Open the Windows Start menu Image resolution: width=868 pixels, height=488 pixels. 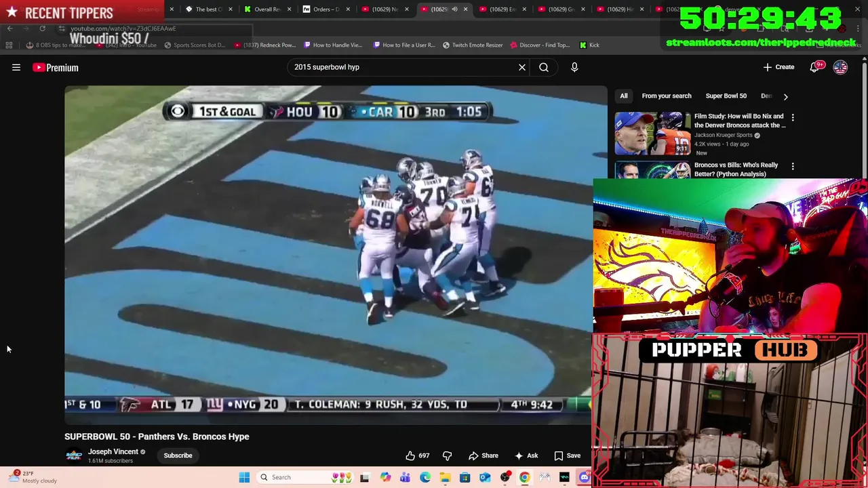click(x=244, y=477)
